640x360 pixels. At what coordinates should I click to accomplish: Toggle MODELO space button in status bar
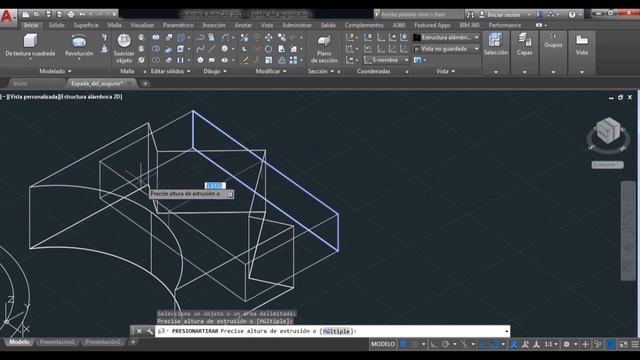tap(382, 344)
